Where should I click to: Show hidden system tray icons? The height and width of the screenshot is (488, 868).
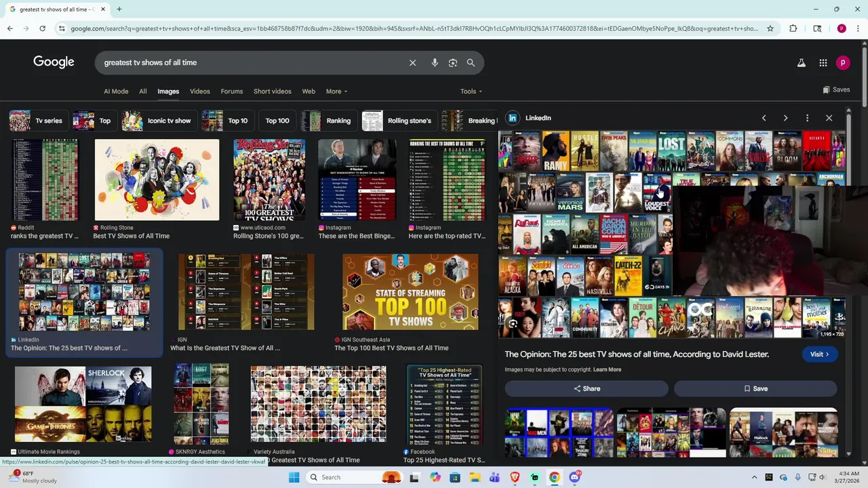tap(754, 477)
